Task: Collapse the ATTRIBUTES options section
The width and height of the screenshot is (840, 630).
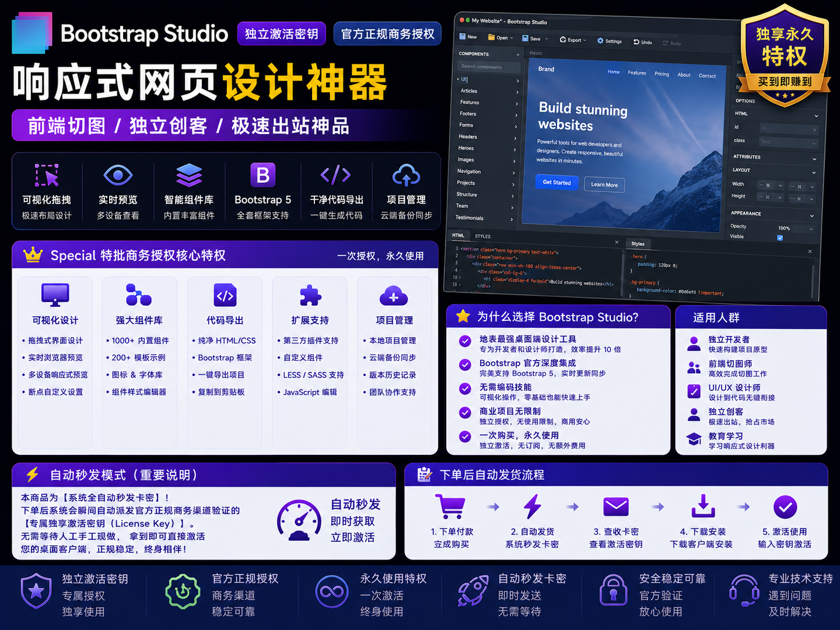Action: pos(814,158)
